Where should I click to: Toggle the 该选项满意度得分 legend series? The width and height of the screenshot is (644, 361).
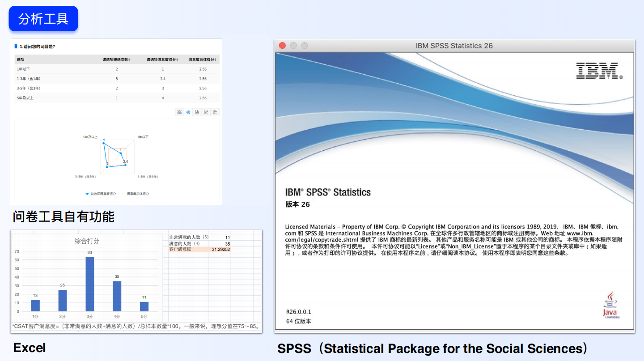pyautogui.click(x=101, y=194)
